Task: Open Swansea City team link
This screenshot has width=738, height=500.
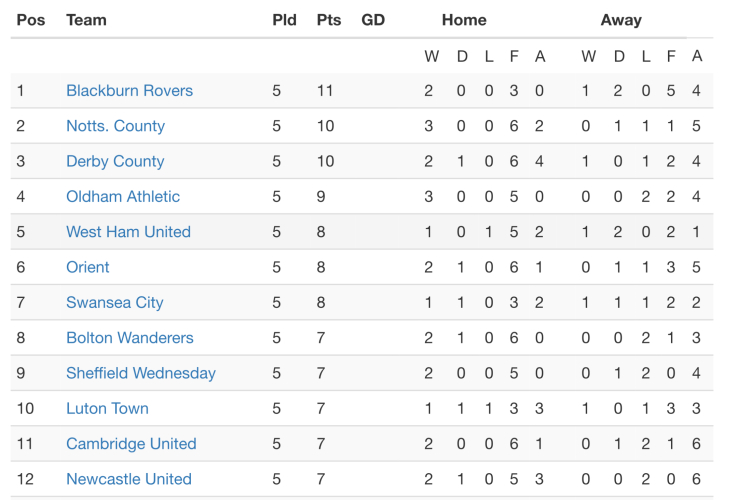Action: tap(114, 302)
